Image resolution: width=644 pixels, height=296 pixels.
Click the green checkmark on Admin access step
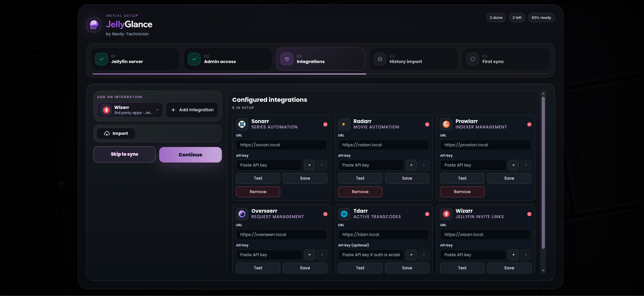194,59
